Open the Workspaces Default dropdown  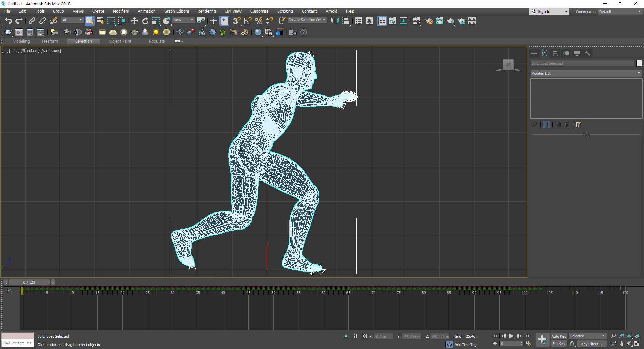(620, 12)
